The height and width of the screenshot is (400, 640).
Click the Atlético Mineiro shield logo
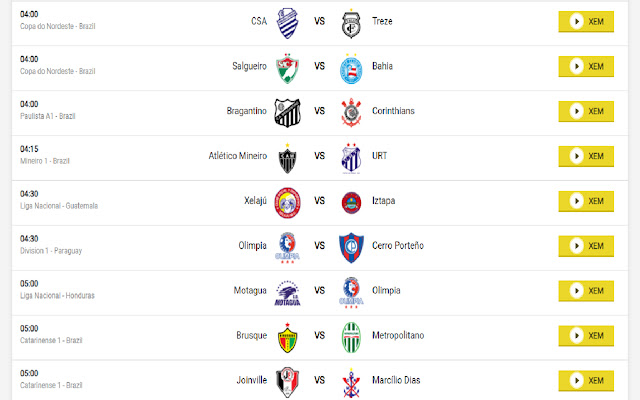(287, 158)
